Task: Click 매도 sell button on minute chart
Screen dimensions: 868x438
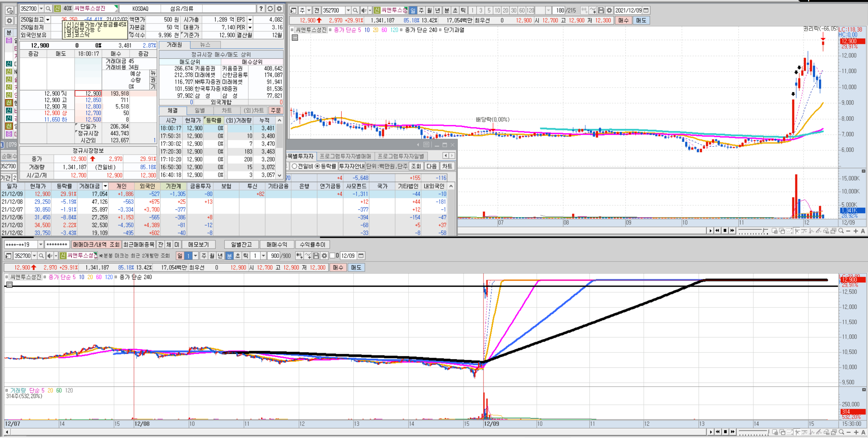Action: tap(356, 268)
